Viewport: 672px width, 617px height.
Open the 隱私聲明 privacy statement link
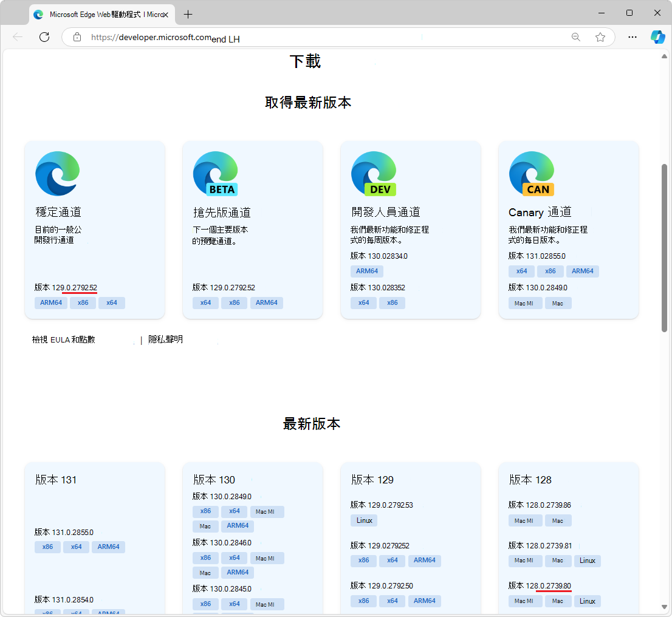click(x=165, y=339)
